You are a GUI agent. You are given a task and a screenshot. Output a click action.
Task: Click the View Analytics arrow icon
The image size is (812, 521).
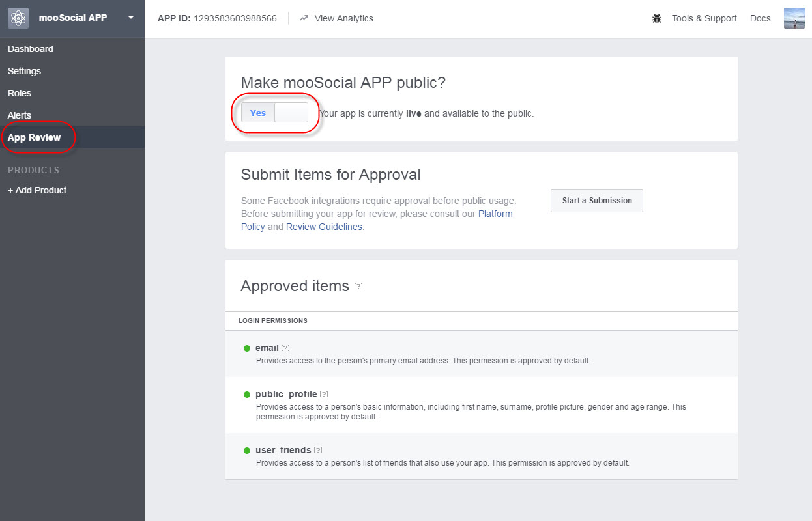(303, 18)
